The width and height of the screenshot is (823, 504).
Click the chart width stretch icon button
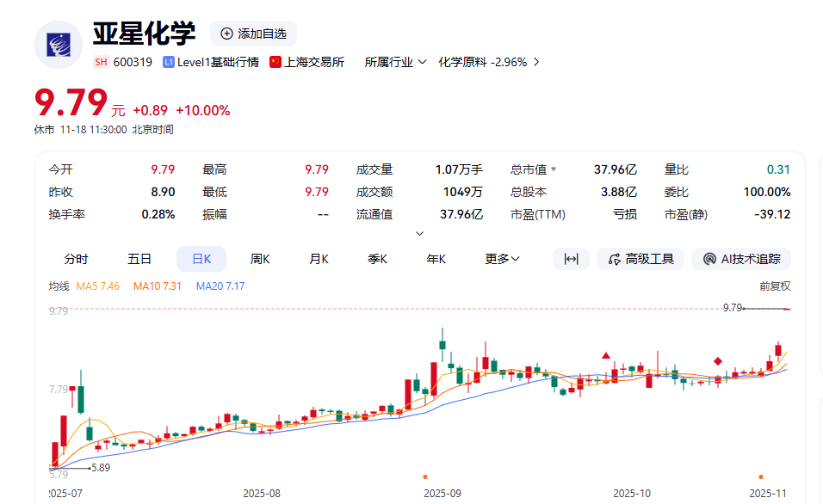[x=571, y=259]
